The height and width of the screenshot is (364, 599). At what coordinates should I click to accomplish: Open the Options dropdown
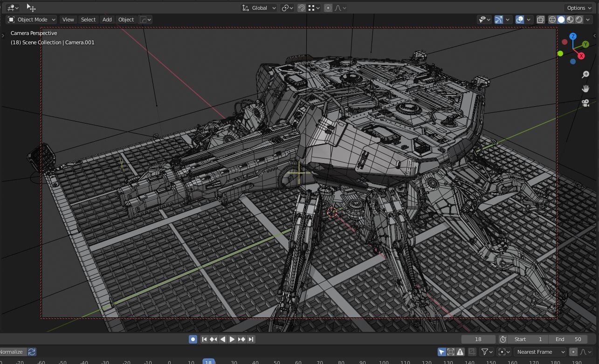(x=579, y=7)
